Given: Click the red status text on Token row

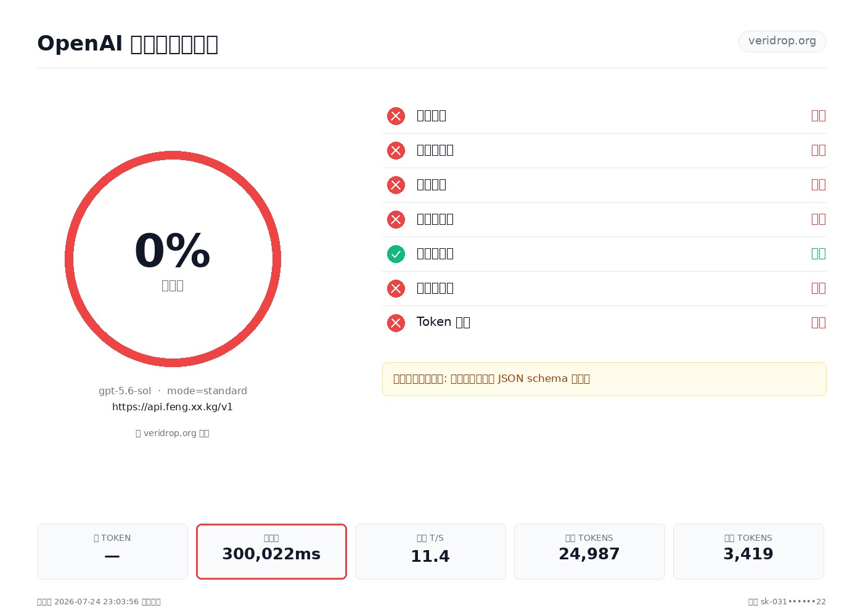Looking at the screenshot, I should (x=818, y=323).
